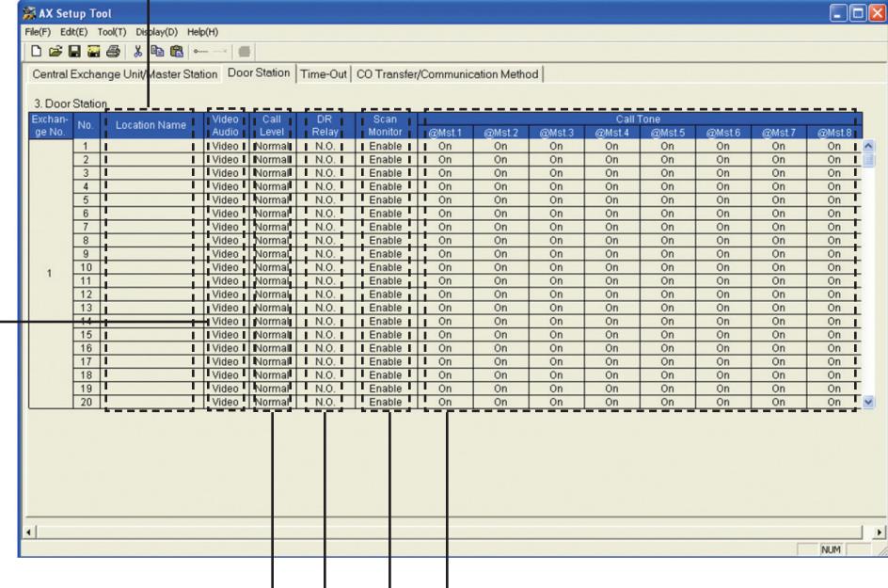The width and height of the screenshot is (888, 588).
Task: Select row number 13 cell
Action: coord(87,308)
